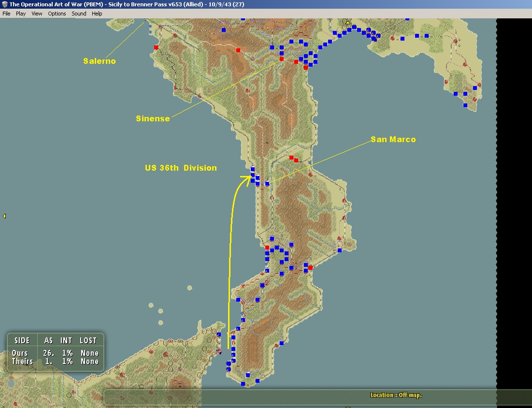Image resolution: width=532 pixels, height=408 pixels.
Task: Click the 'SIDE' column header
Action: point(22,340)
